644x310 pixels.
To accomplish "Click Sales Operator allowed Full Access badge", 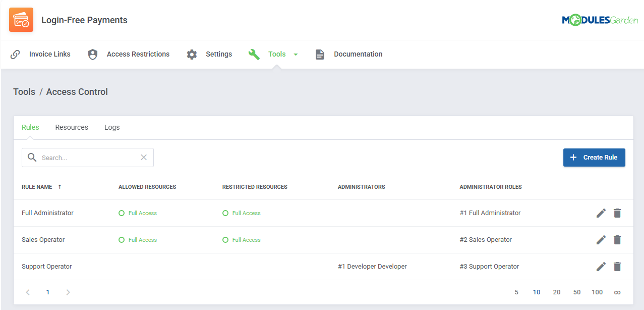I will [x=138, y=240].
